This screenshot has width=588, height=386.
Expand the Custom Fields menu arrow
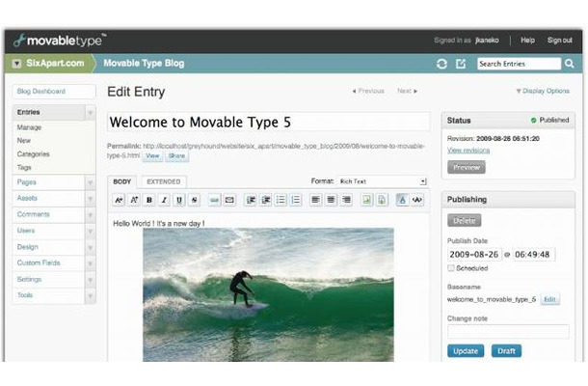tap(90, 263)
